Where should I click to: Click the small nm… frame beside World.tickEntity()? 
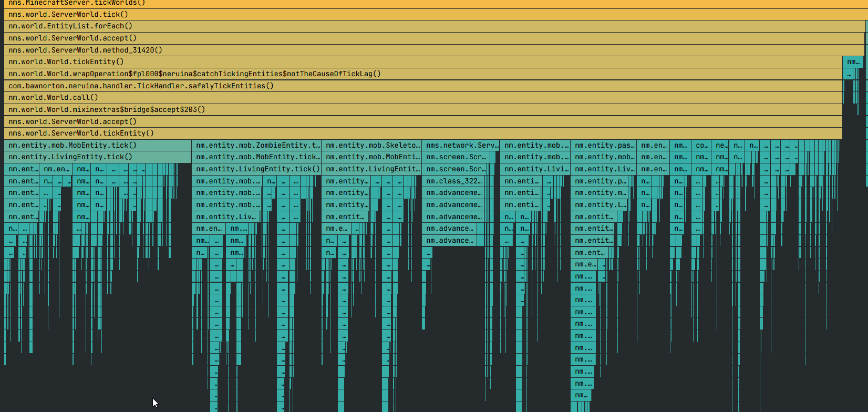point(853,62)
